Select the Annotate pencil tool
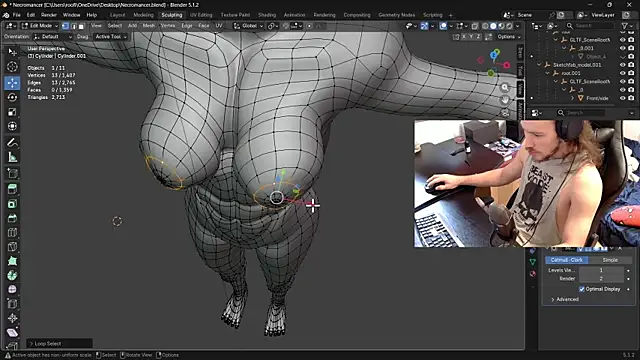 tap(12, 142)
